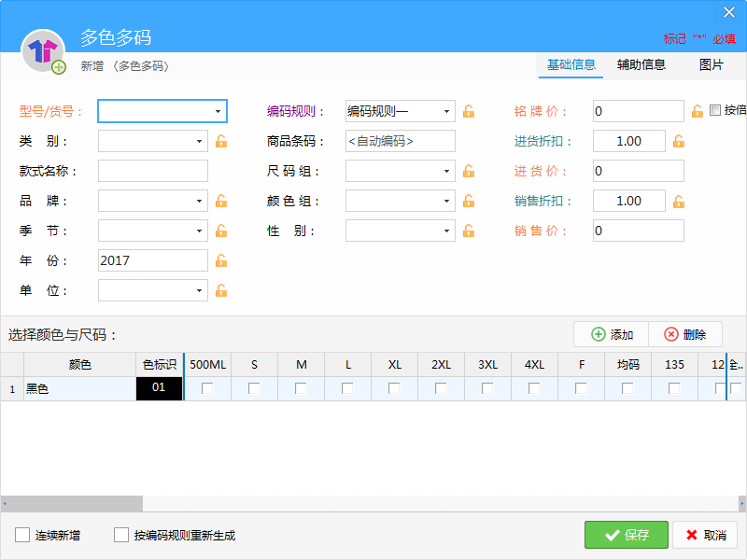
Task: Click the lock icon beside 类别 field
Action: (x=221, y=142)
